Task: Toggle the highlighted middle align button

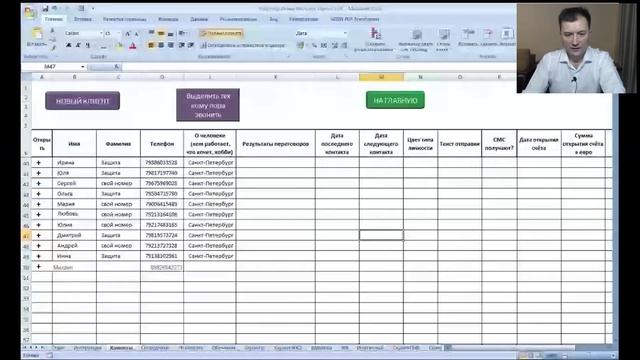Action: 161,33
